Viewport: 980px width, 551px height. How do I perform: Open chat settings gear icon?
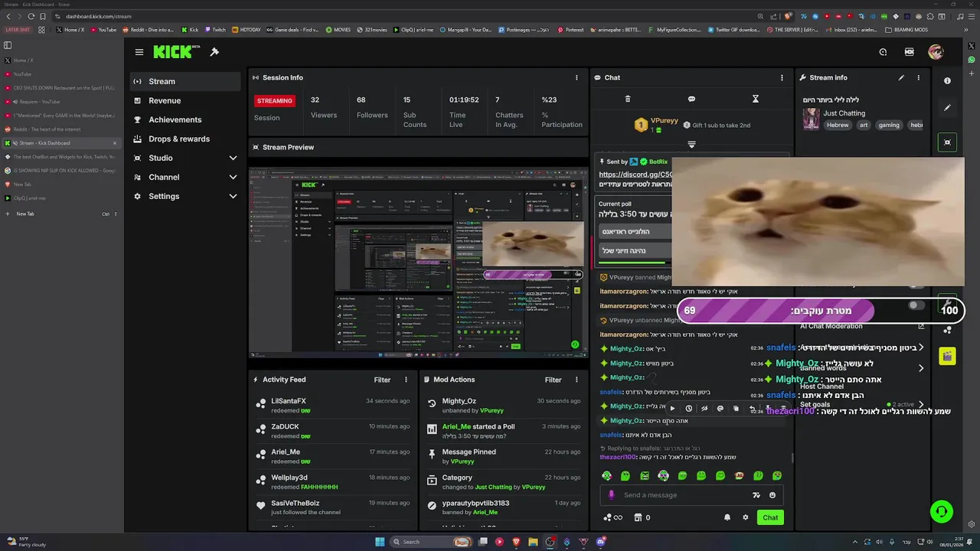(745, 517)
